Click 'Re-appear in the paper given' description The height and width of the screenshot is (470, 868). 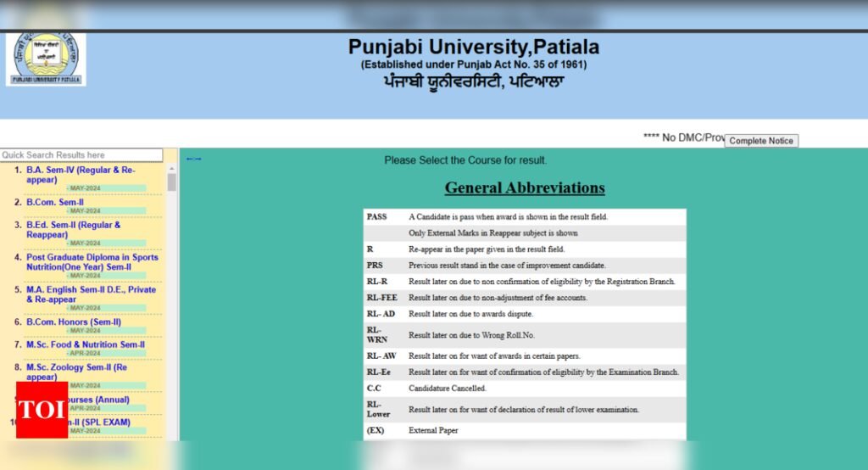(x=487, y=249)
